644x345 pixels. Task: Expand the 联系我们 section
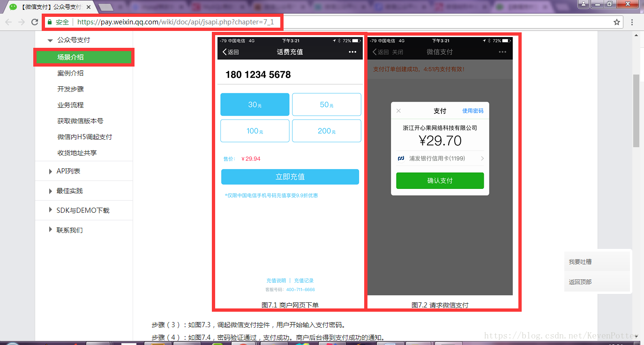tap(51, 230)
